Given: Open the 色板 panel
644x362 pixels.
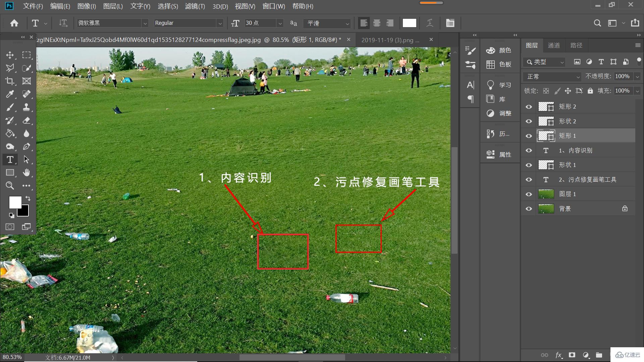Looking at the screenshot, I should [499, 64].
